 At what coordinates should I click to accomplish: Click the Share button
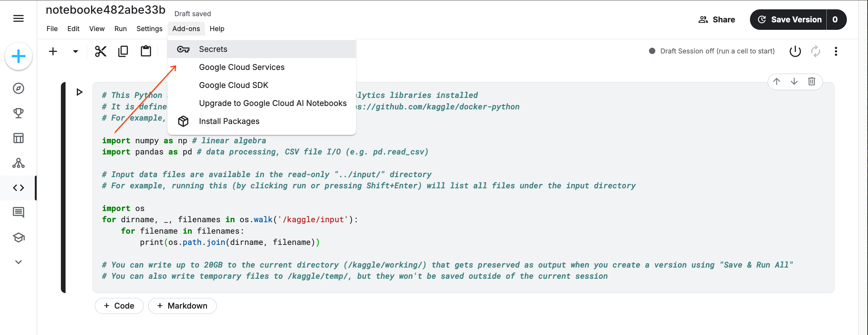coord(716,20)
